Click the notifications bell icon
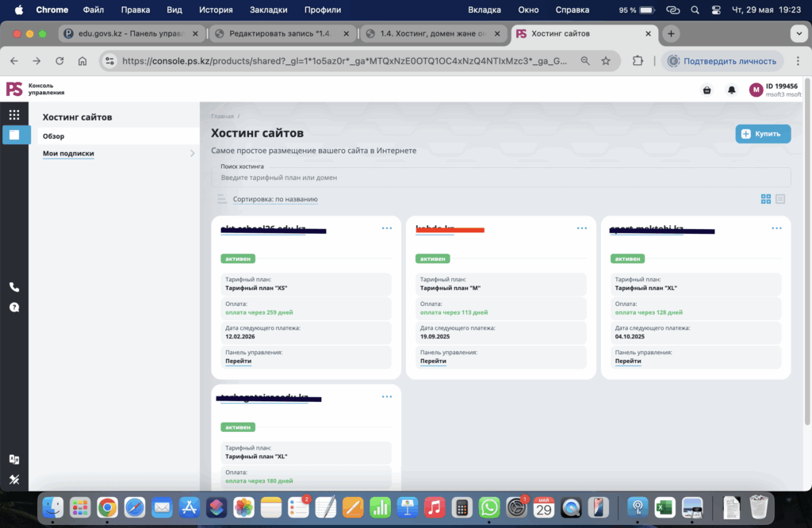Viewport: 812px width, 528px height. [x=731, y=90]
